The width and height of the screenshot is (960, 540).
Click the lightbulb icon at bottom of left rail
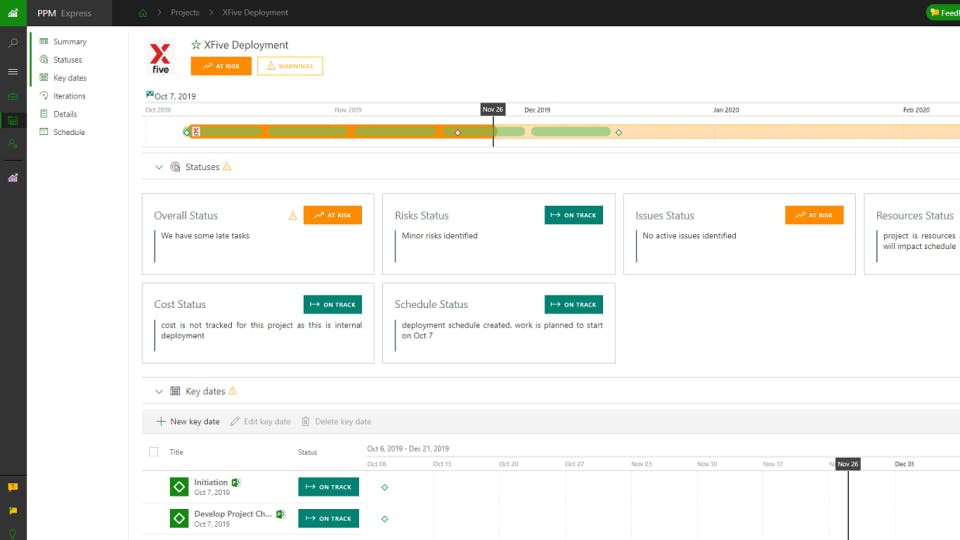[13, 534]
